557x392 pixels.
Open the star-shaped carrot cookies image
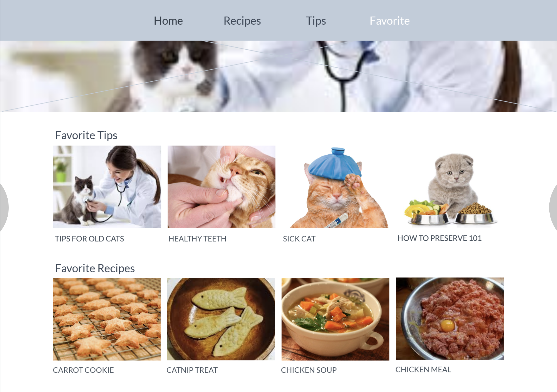point(107,319)
